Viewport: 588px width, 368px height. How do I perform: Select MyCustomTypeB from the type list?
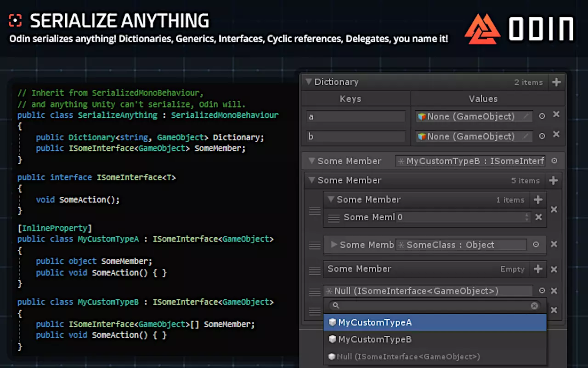(435, 339)
